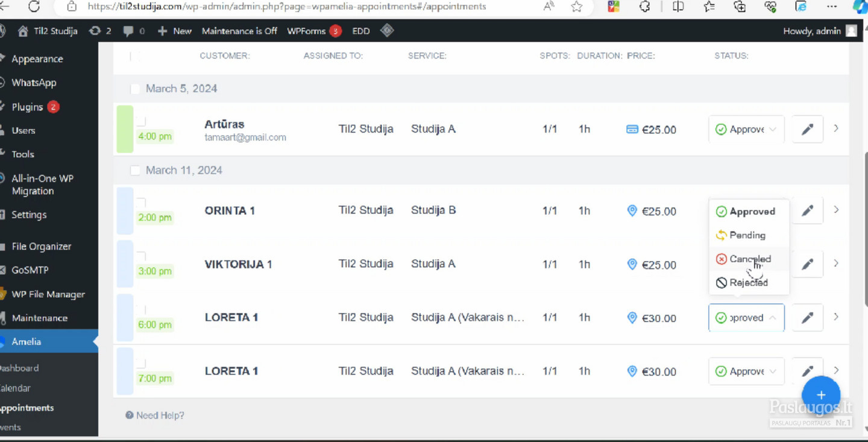
Task: Select the VIKTORIJA 1 3:00 pm appointment checkbox
Action: (x=141, y=256)
